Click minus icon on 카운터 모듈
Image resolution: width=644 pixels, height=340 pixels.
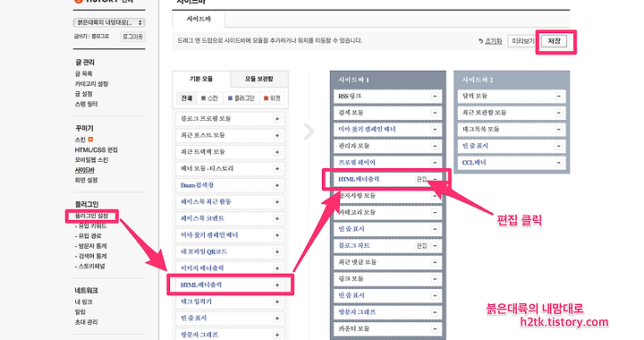point(435,329)
